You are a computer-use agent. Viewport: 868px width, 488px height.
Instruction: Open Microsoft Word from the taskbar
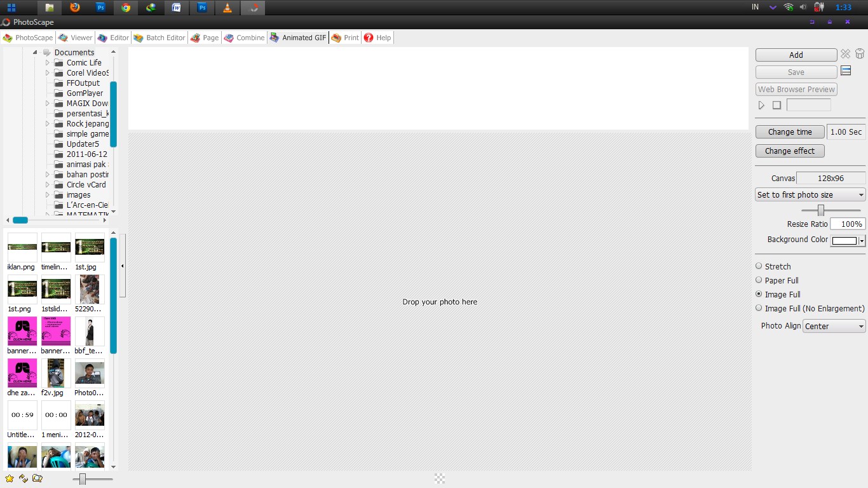(177, 8)
